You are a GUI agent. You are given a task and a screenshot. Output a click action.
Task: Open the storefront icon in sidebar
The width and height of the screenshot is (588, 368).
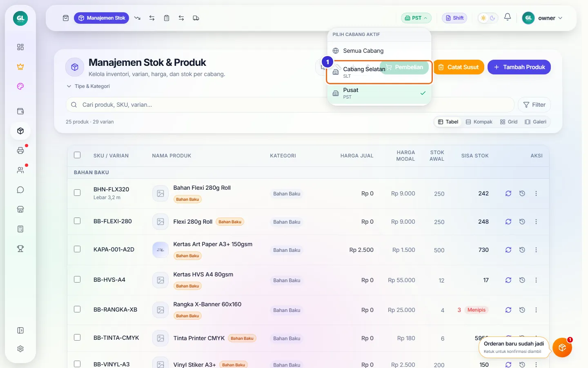coord(20,209)
